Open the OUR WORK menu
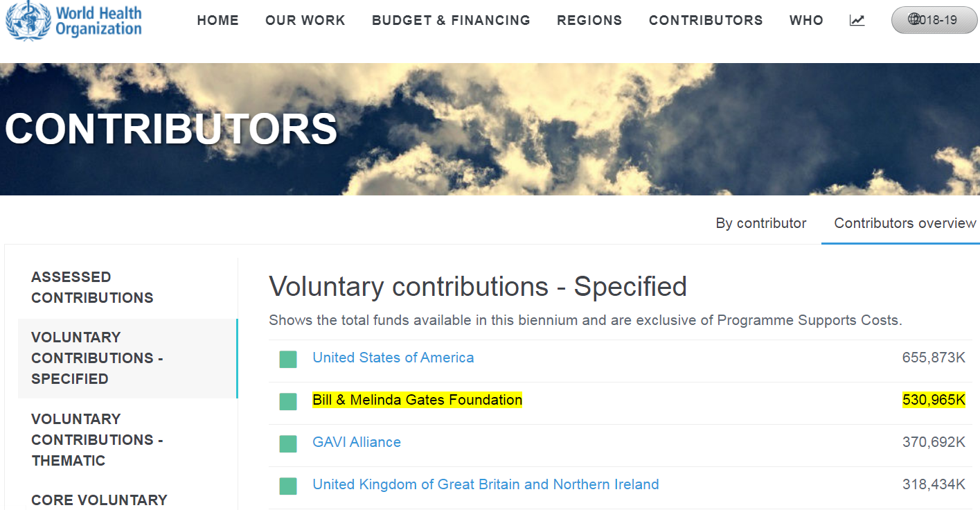Image resolution: width=980 pixels, height=510 pixels. [305, 20]
